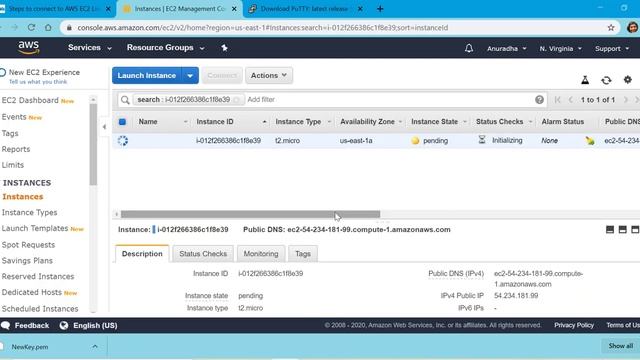The width and height of the screenshot is (640, 360).
Task: Open Spot Requests in sidebar
Action: coord(28,245)
